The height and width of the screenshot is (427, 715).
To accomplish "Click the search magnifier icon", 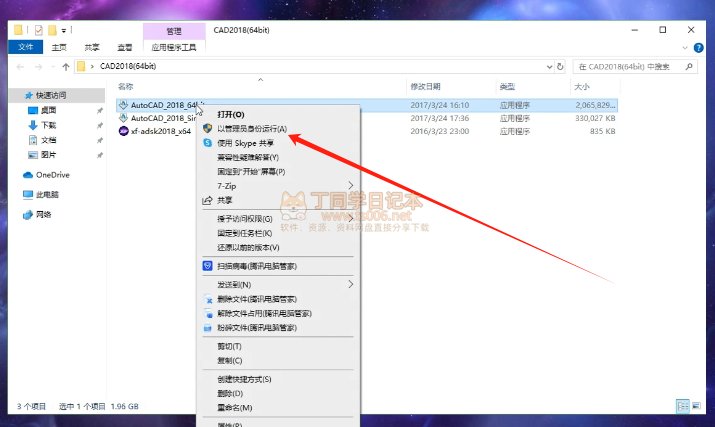I will 689,67.
